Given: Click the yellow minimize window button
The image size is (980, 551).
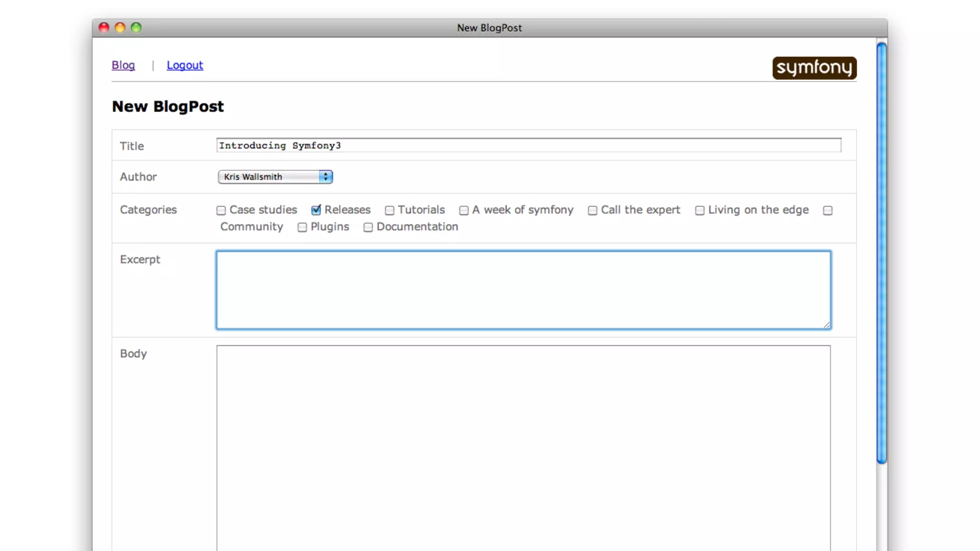Looking at the screenshot, I should pyautogui.click(x=120, y=28).
